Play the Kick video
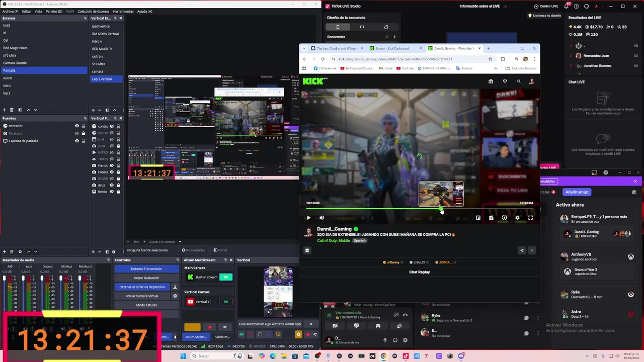This screenshot has height=362, width=644. 308,218
